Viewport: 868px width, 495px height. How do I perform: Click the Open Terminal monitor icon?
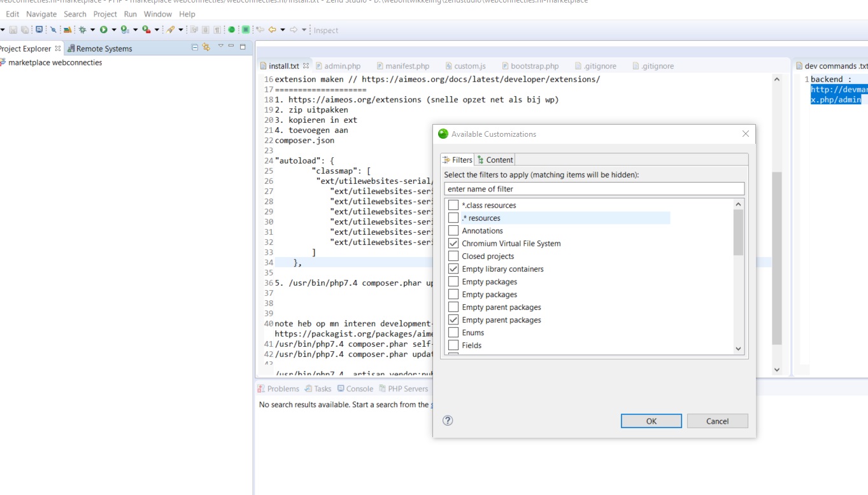[39, 30]
